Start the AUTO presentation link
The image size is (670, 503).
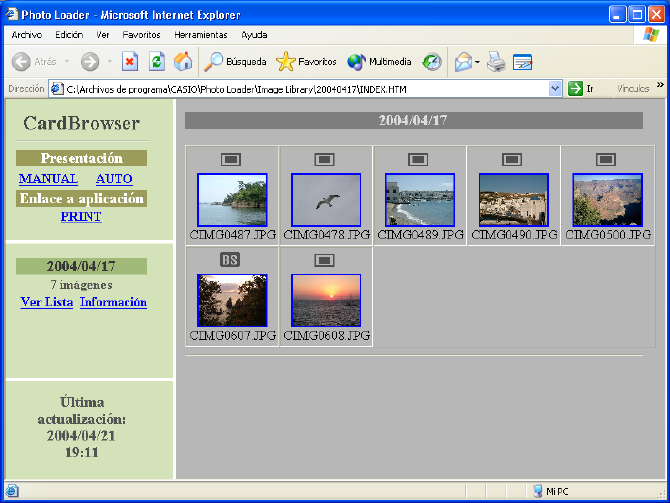click(x=114, y=178)
